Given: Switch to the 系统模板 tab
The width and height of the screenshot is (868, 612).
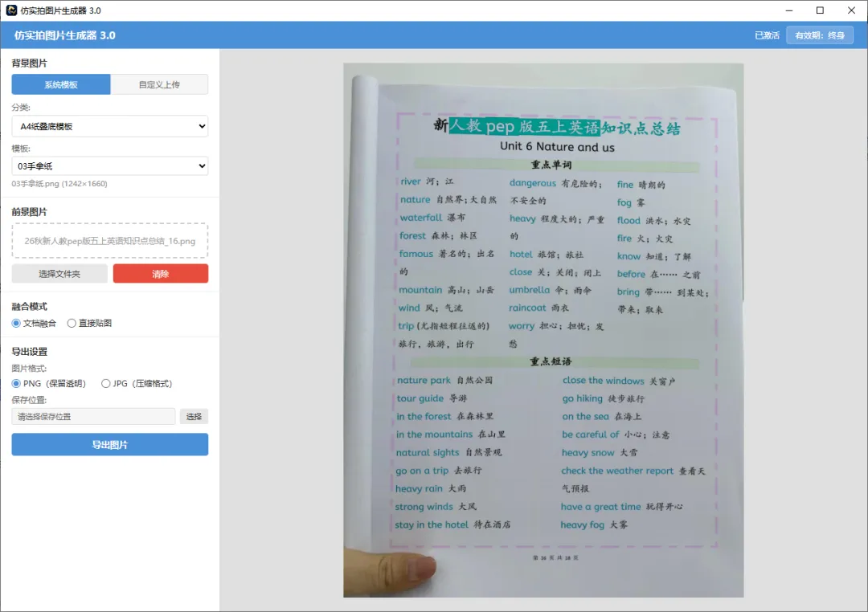Looking at the screenshot, I should point(61,84).
